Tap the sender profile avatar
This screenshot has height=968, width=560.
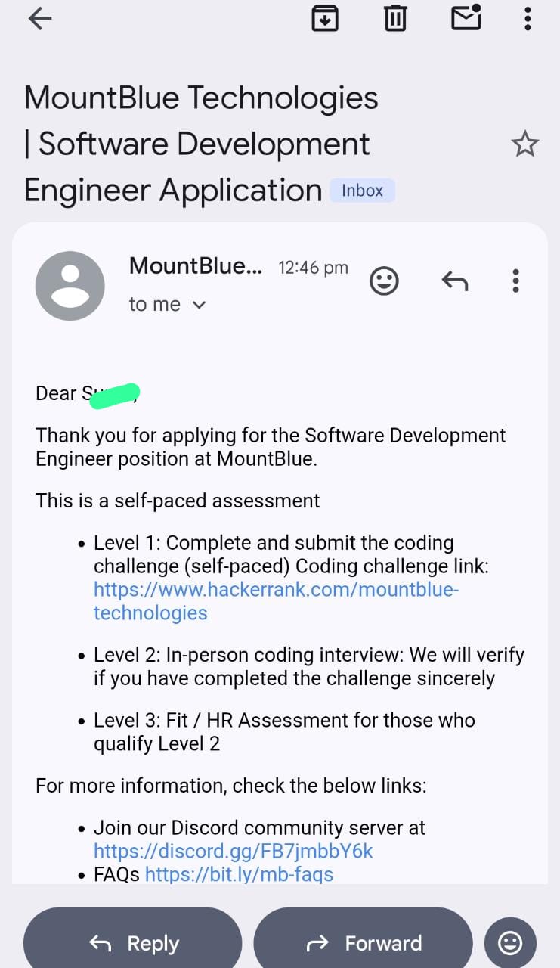coord(70,286)
